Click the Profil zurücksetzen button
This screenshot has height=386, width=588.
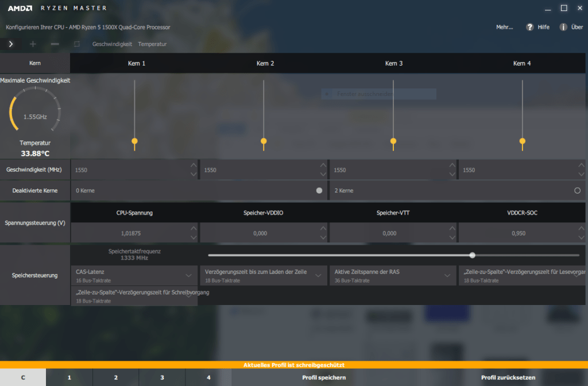(508, 377)
